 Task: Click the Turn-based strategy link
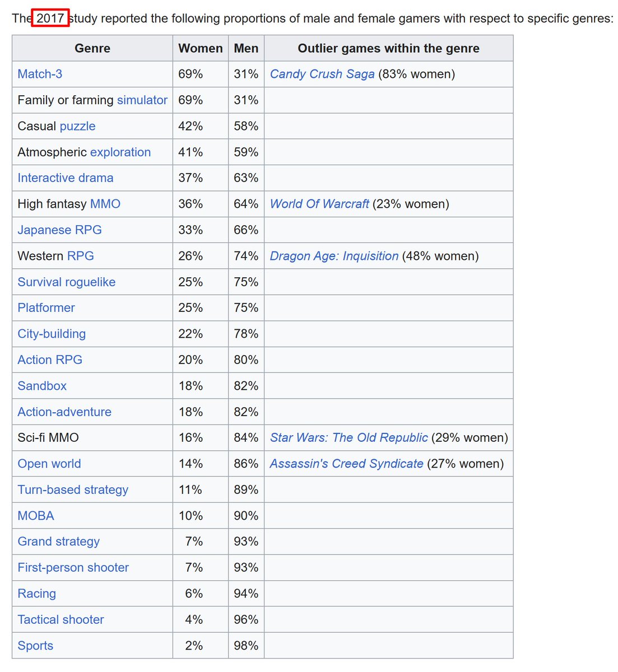(73, 489)
